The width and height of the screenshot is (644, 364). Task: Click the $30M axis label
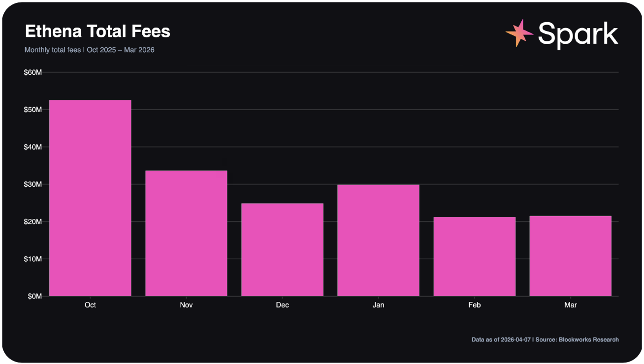point(32,184)
